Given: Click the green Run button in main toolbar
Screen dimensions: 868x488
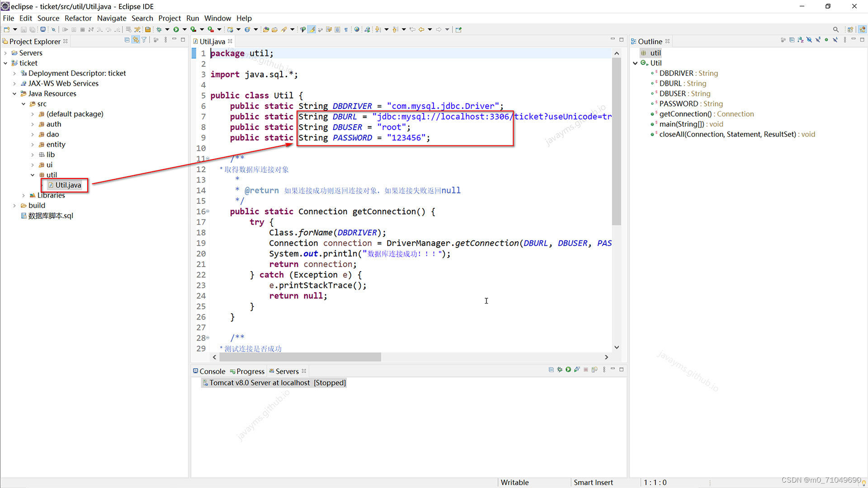Looking at the screenshot, I should coord(176,29).
